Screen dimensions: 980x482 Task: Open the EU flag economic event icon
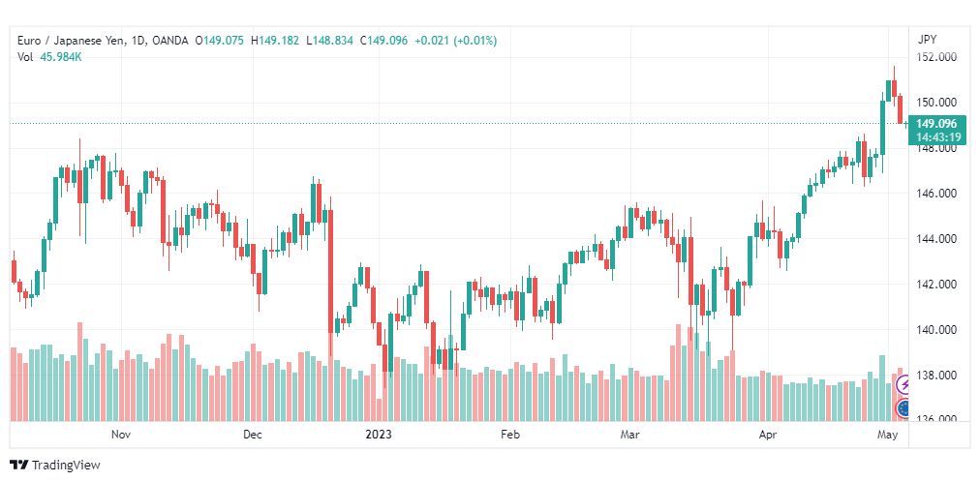click(903, 409)
